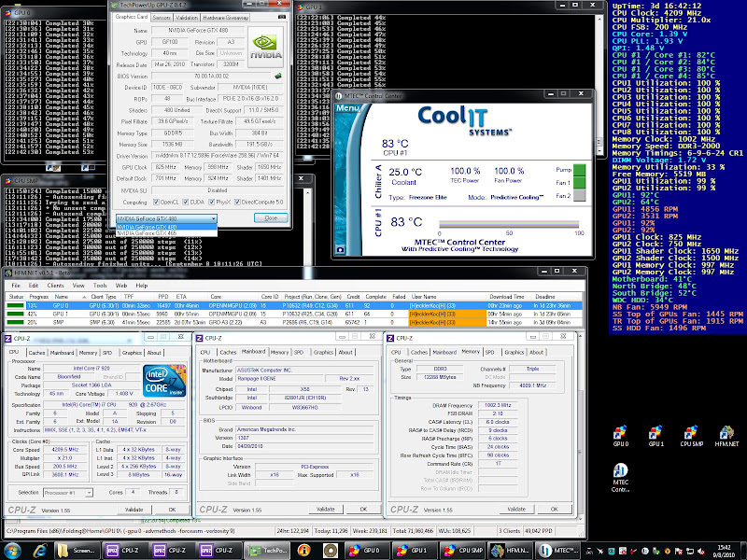Click the Close button in GPU-Z
The height and width of the screenshot is (560, 747).
tap(271, 218)
